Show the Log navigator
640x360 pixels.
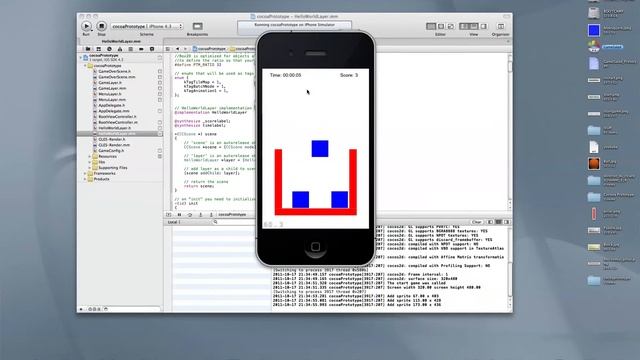pos(152,49)
